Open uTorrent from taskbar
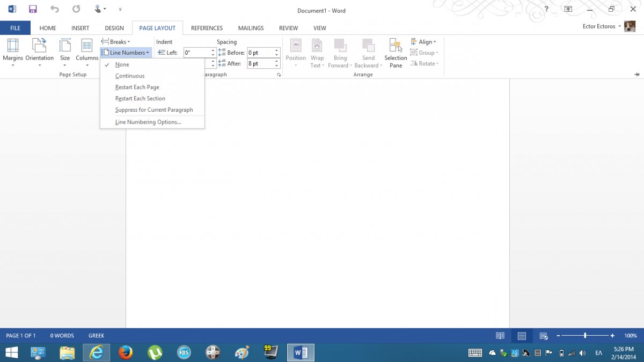 click(155, 352)
